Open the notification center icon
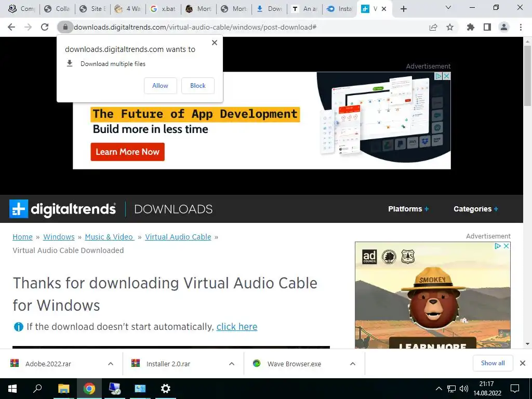 tap(515, 389)
